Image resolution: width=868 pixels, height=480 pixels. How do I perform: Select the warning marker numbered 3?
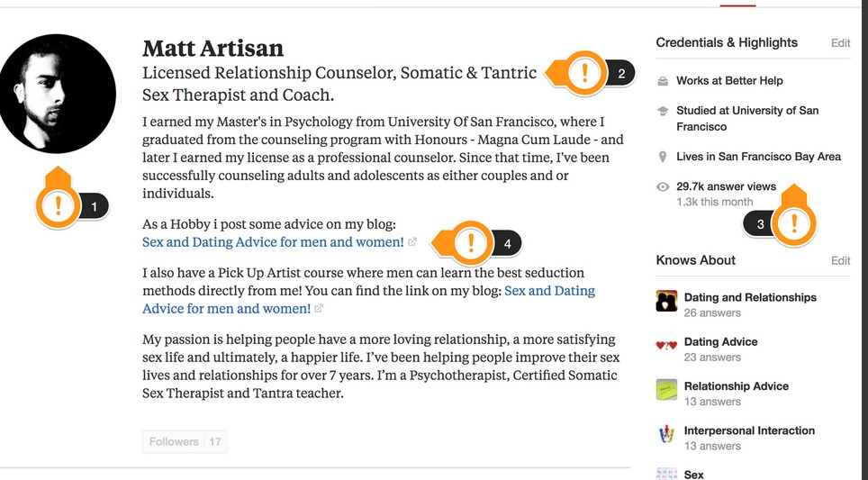794,223
